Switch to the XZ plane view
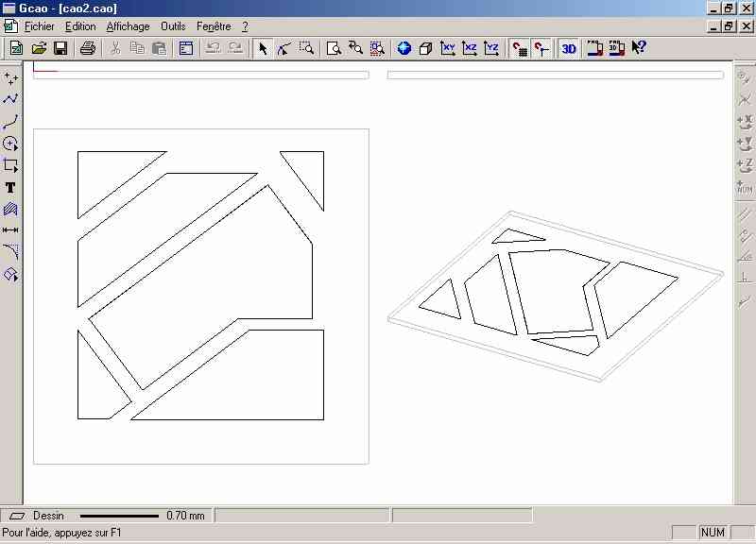Image resolution: width=756 pixels, height=544 pixels. (x=470, y=48)
